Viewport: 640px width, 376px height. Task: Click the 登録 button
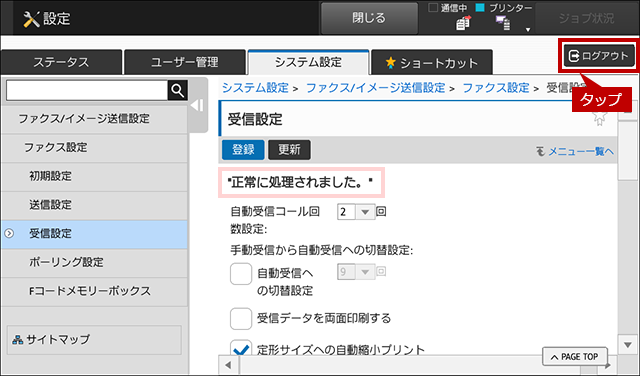[243, 150]
